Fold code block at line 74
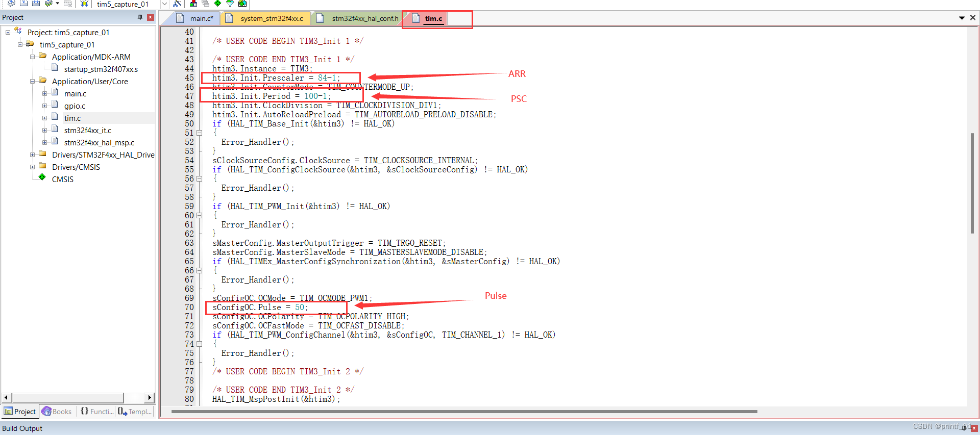 tap(200, 344)
